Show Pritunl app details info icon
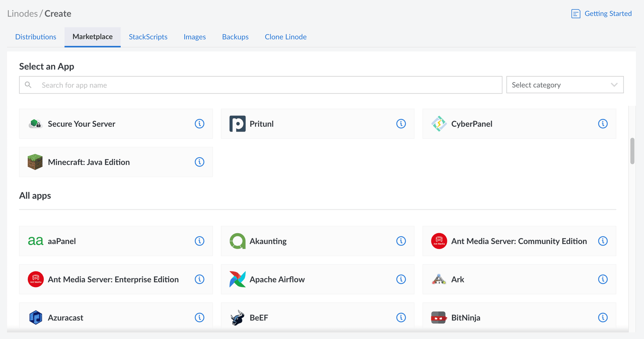The image size is (644, 339). (x=401, y=124)
